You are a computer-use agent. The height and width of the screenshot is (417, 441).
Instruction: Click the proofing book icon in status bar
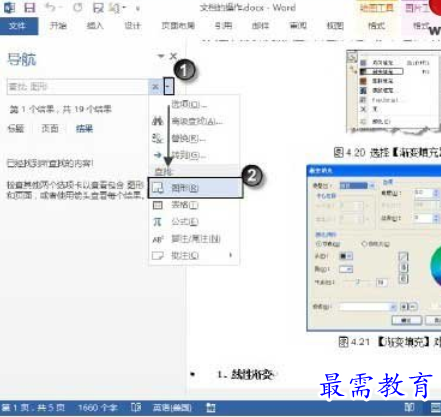(x=136, y=407)
